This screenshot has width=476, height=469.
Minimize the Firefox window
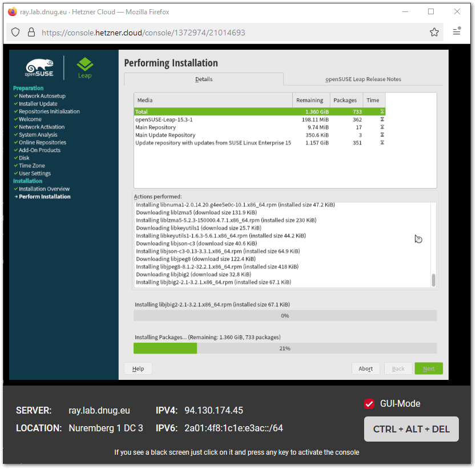pos(405,11)
